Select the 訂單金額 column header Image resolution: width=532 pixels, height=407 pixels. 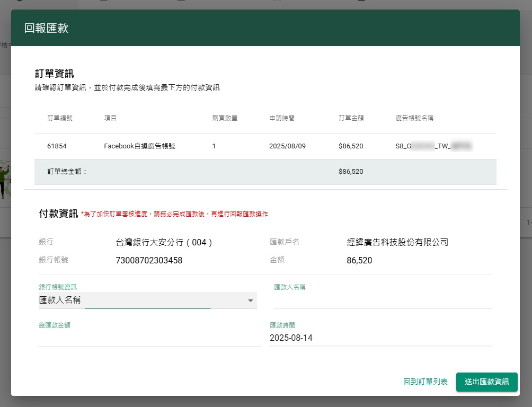click(x=351, y=118)
